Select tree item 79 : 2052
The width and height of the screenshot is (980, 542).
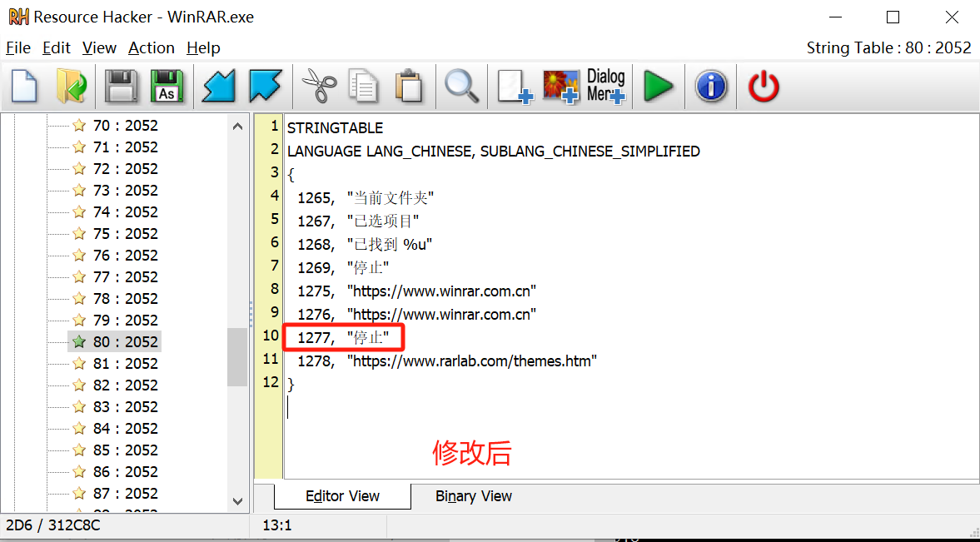point(125,321)
